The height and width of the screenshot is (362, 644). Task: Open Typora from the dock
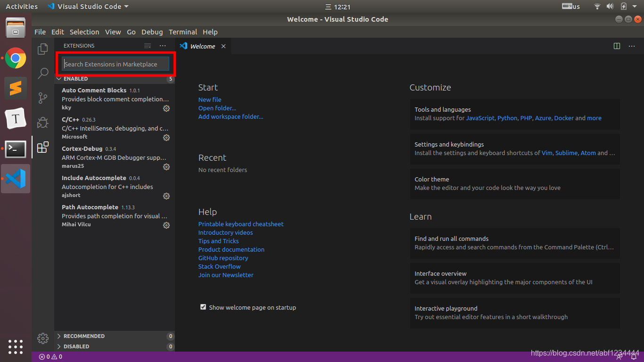click(16, 119)
